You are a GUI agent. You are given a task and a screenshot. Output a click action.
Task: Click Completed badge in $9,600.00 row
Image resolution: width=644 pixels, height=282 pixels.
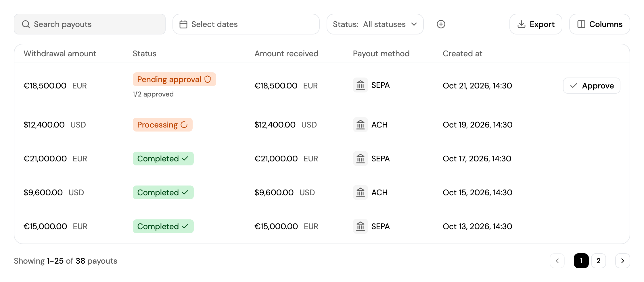[x=163, y=192]
